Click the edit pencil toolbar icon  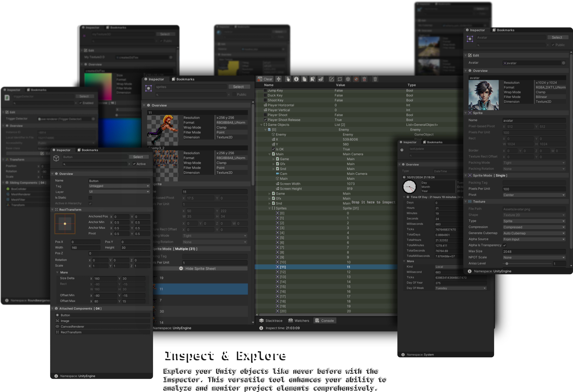(x=332, y=79)
